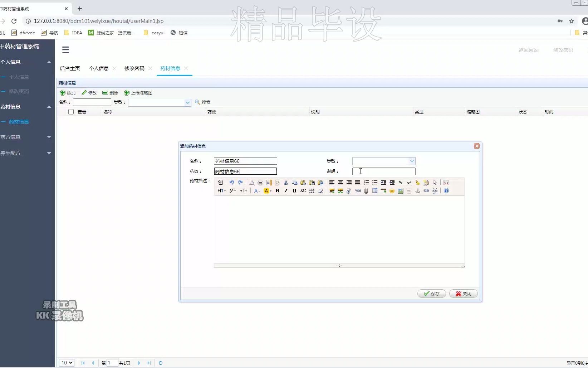Apply strikethrough ABC formatting
Screen dimensions: 588x368
pyautogui.click(x=303, y=191)
